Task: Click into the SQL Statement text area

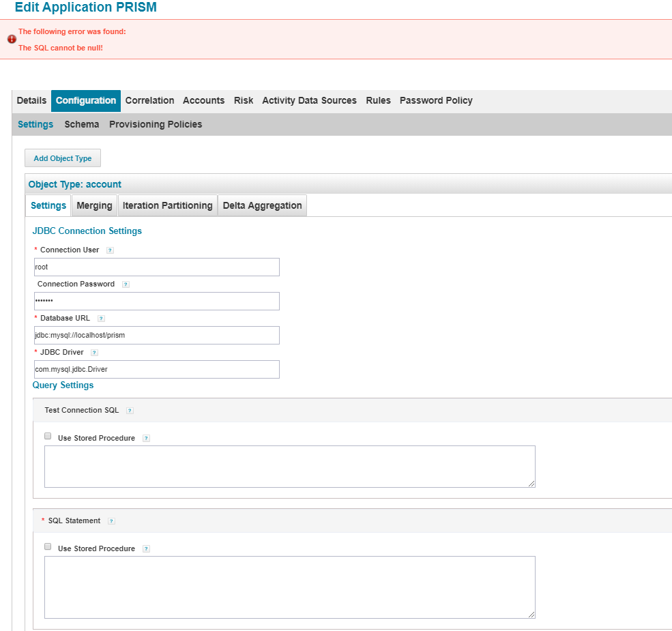Action: 289,587
